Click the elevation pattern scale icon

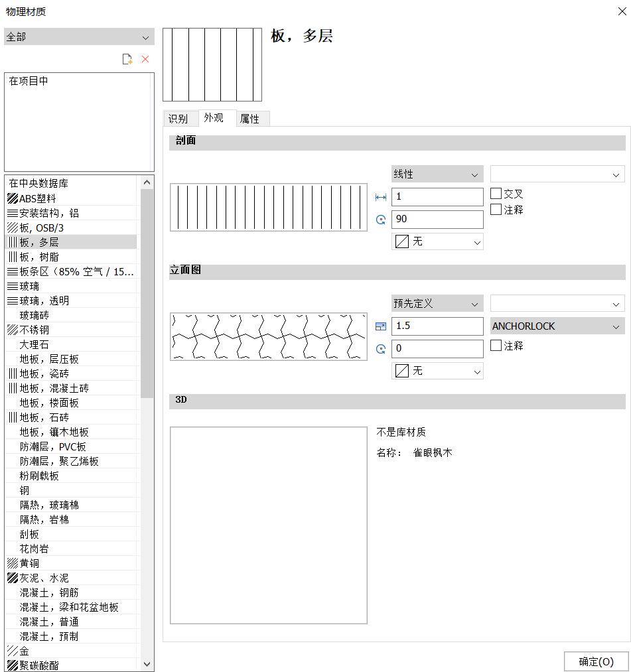click(381, 326)
